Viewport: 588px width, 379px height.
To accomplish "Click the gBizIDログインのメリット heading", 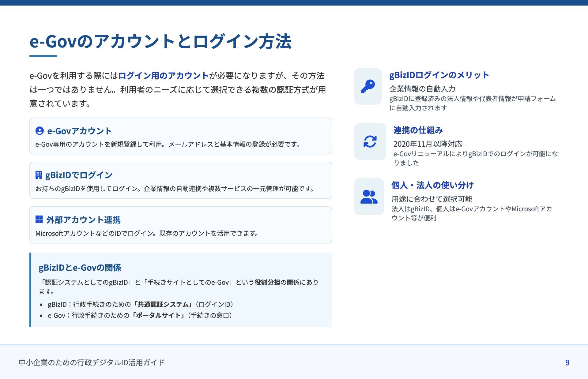I will (439, 75).
